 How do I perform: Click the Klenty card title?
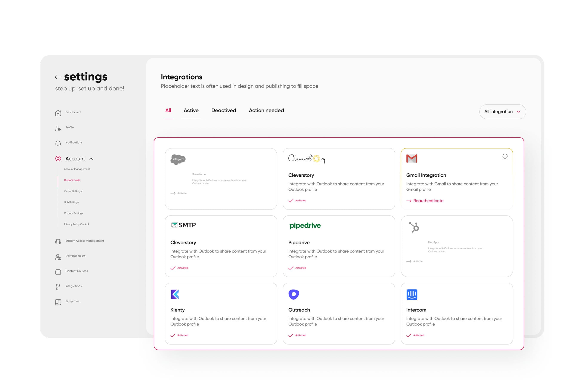(177, 310)
